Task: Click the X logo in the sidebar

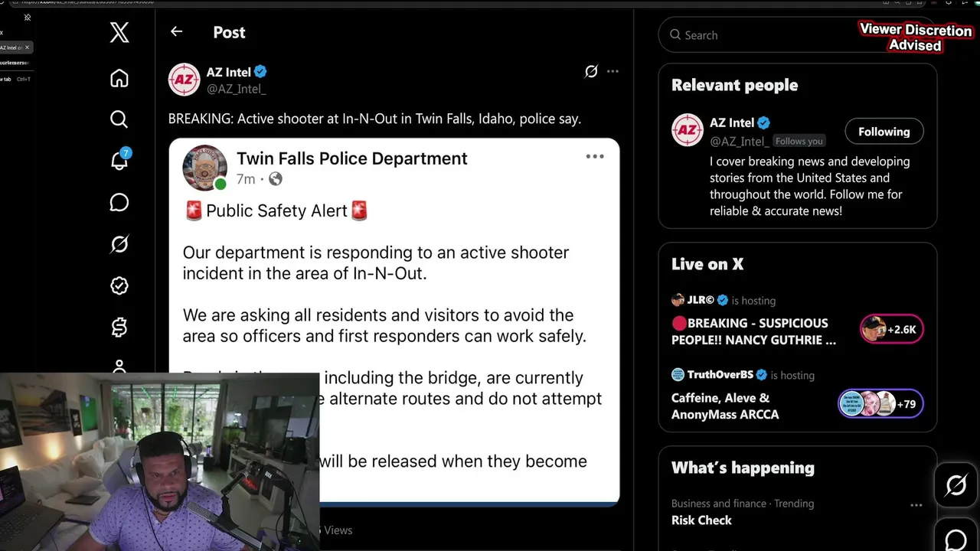Action: click(119, 32)
